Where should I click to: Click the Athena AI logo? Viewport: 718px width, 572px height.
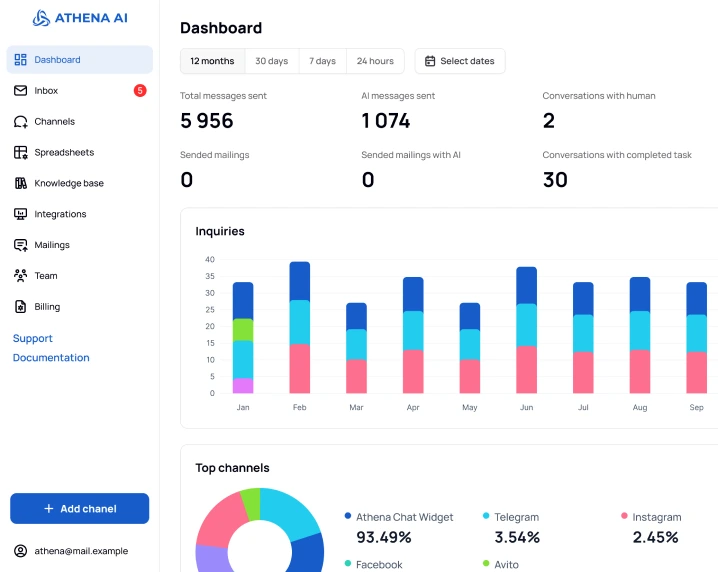pyautogui.click(x=80, y=18)
